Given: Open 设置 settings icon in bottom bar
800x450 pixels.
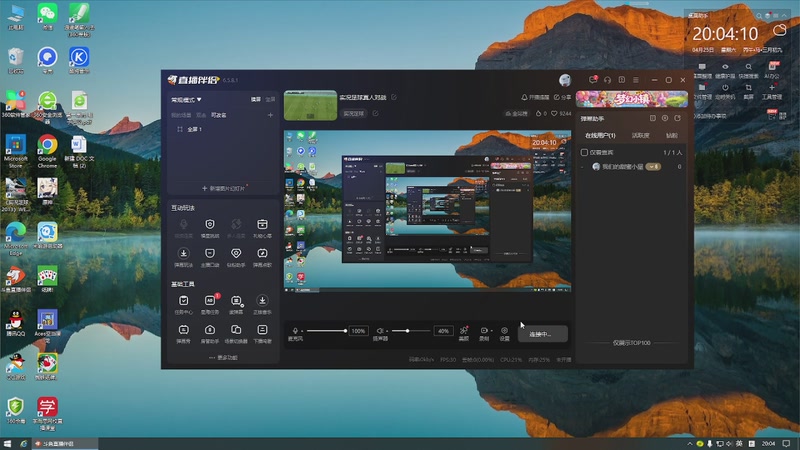Looking at the screenshot, I should coord(504,333).
